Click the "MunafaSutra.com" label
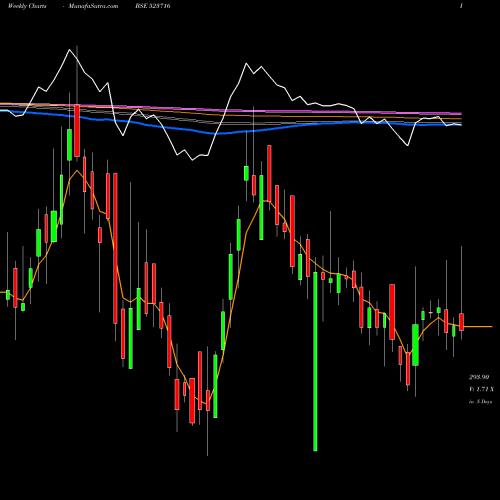The height and width of the screenshot is (500, 500). 93,6
